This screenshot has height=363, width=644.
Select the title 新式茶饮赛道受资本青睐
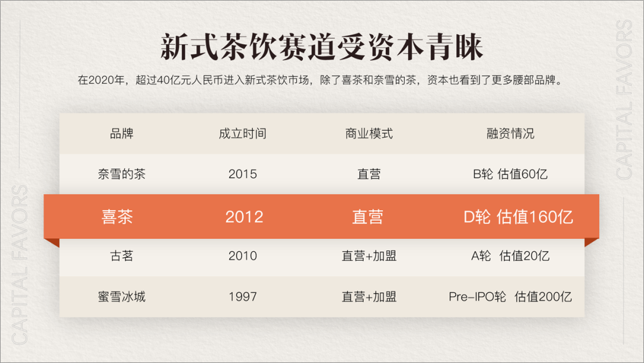tap(321, 47)
